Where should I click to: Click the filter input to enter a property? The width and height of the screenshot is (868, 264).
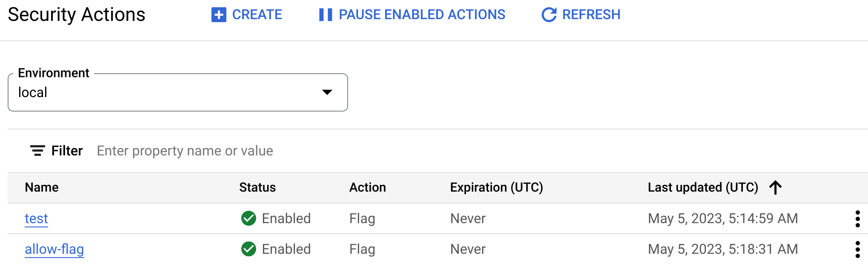pyautogui.click(x=185, y=151)
